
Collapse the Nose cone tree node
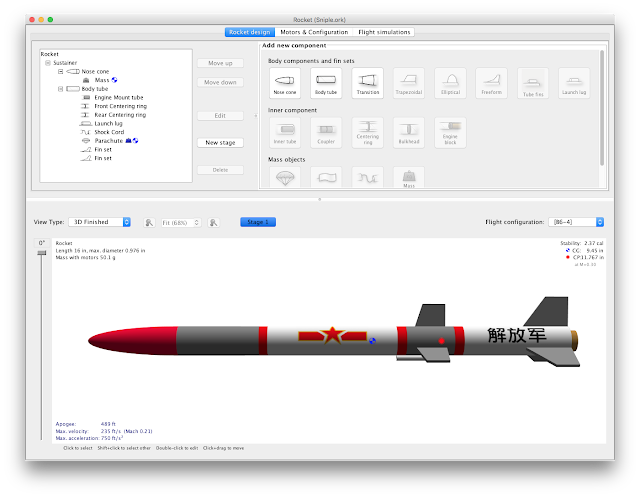tap(60, 71)
